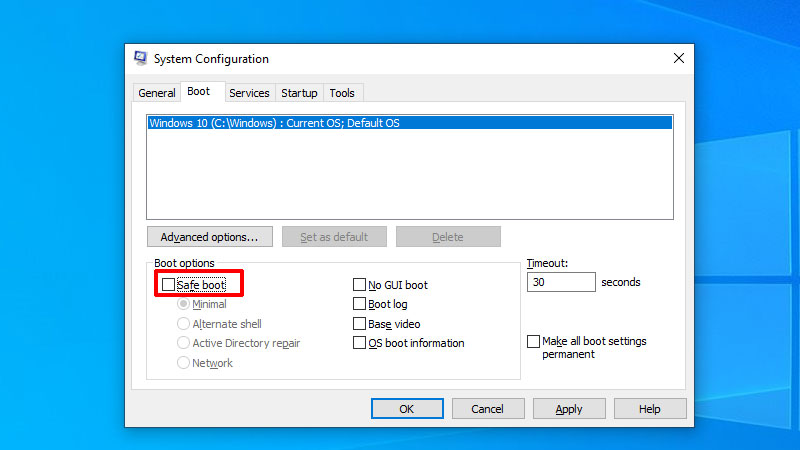The height and width of the screenshot is (450, 800).
Task: Open Advanced options
Action: point(210,237)
